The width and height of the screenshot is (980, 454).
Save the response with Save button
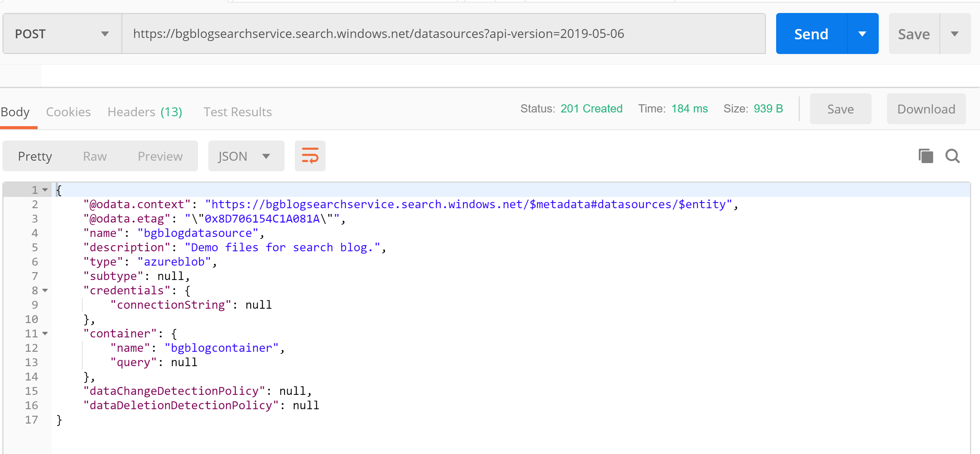coord(840,109)
